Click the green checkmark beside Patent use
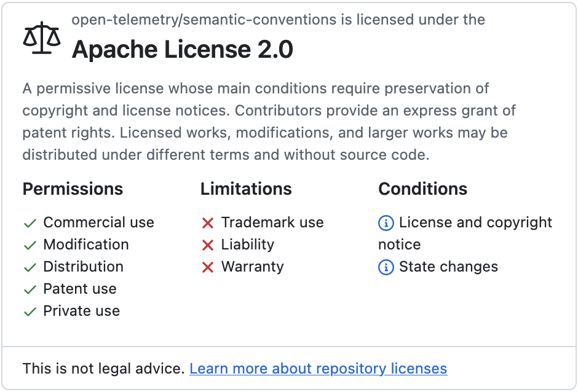 [x=30, y=289]
